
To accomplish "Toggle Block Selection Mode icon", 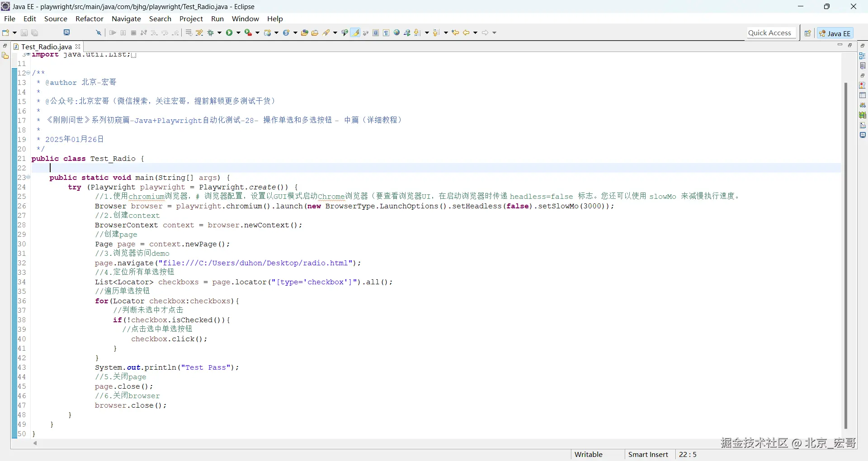I will click(376, 33).
